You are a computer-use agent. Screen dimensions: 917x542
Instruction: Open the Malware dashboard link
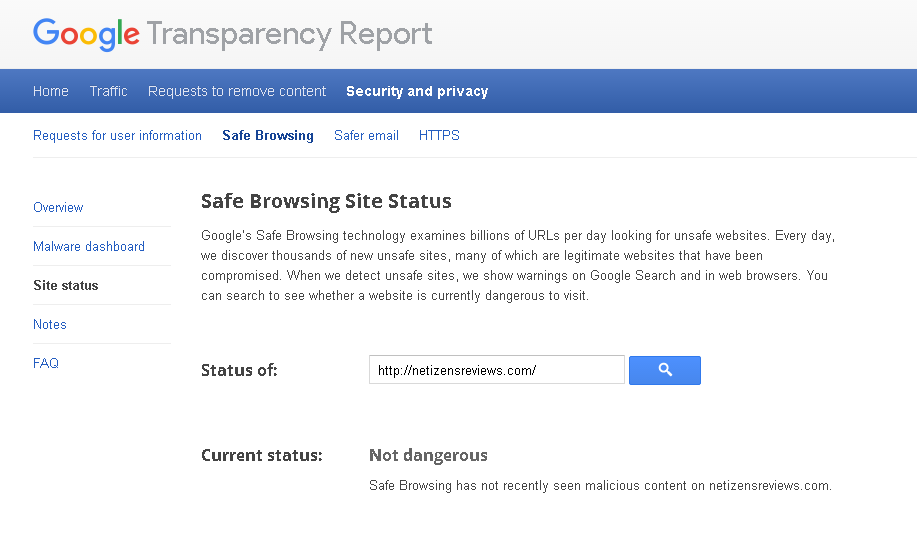click(89, 246)
